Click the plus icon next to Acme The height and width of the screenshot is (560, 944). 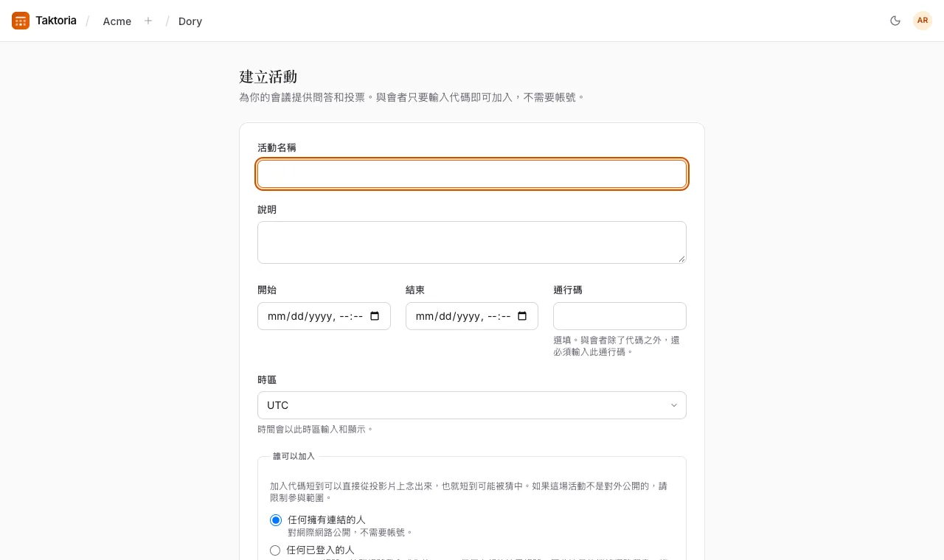[148, 21]
